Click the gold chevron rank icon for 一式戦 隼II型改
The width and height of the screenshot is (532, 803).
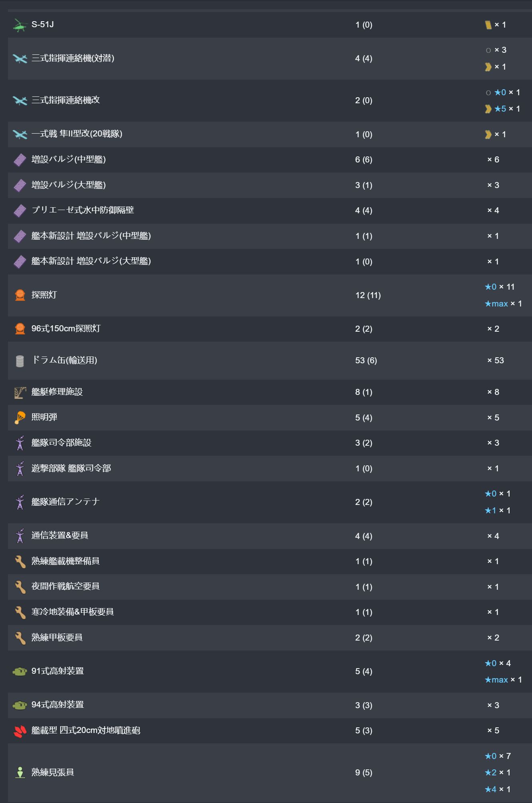pos(488,134)
